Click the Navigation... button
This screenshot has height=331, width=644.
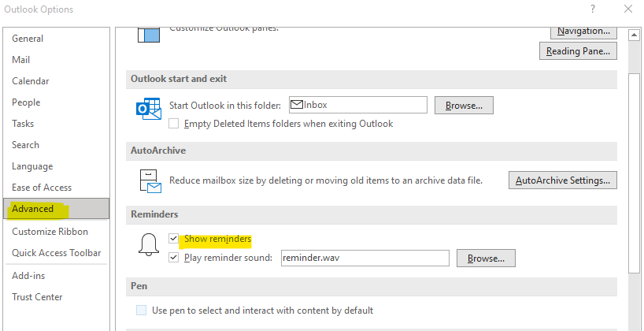point(583,32)
